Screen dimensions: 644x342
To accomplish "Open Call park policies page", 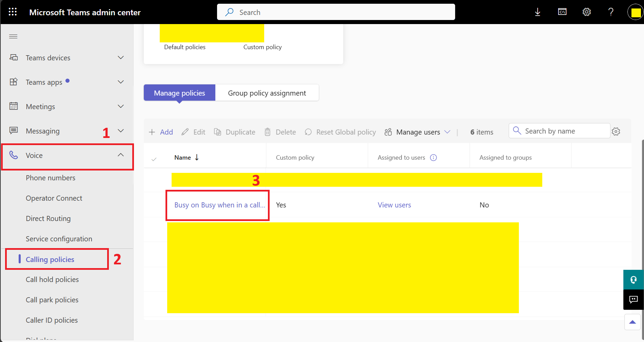I will pos(52,300).
